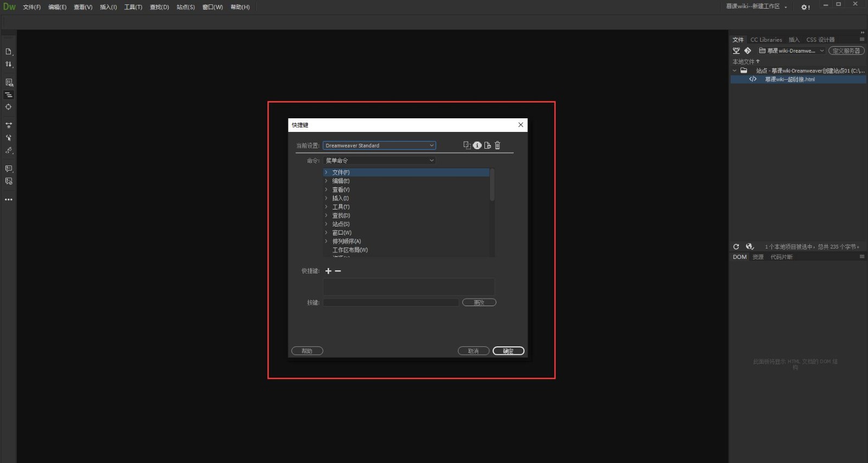Open the 帮助(H) menu in menu bar
Image resolution: width=868 pixels, height=463 pixels.
click(x=240, y=7)
